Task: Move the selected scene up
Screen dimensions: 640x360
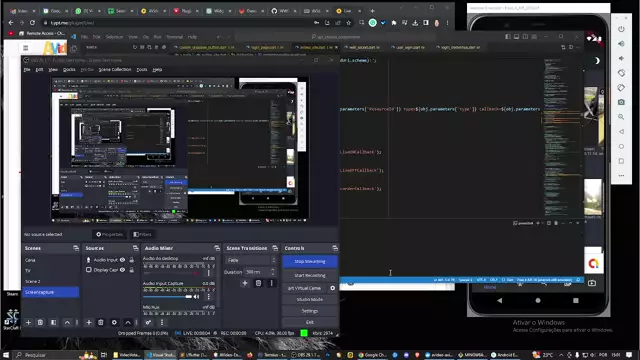Action: coord(67,322)
